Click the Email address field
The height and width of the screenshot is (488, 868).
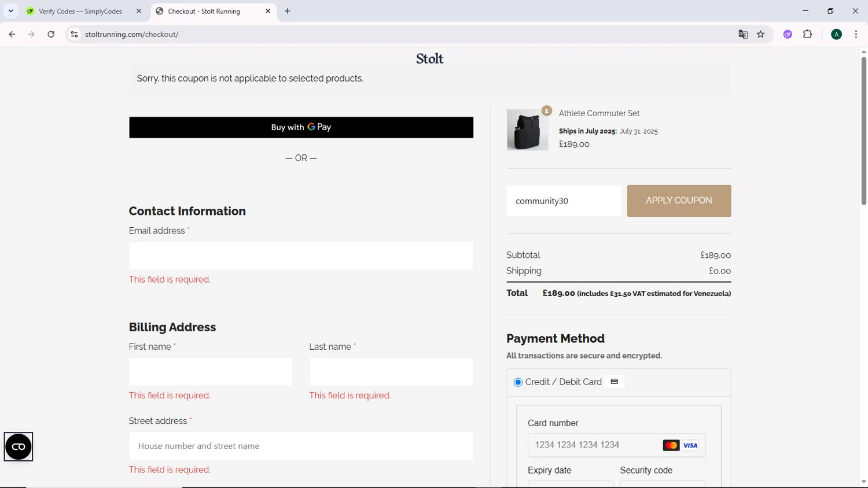301,256
